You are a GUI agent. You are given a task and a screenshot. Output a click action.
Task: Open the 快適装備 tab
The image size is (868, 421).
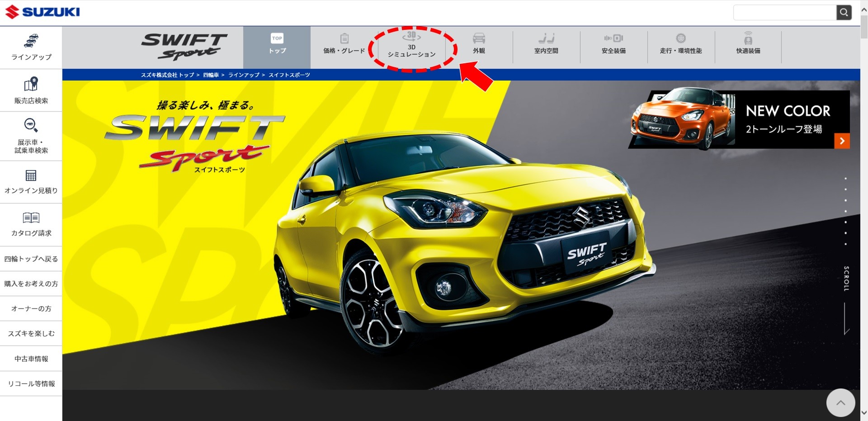coord(748,47)
